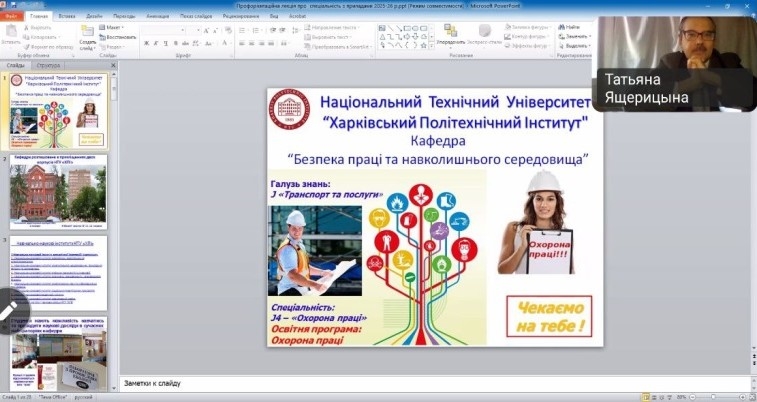Increase font size with A-up icon
Viewport: 757px width, 402px height.
pyautogui.click(x=206, y=30)
